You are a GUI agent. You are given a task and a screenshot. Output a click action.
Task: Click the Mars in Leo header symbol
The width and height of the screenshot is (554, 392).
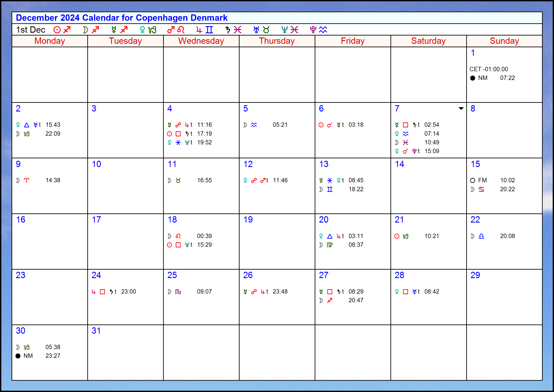176,30
